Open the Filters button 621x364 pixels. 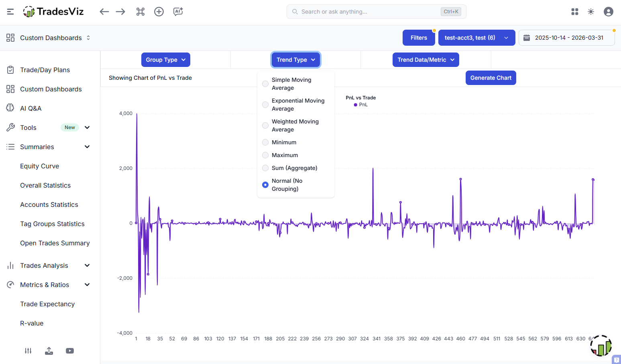point(419,38)
